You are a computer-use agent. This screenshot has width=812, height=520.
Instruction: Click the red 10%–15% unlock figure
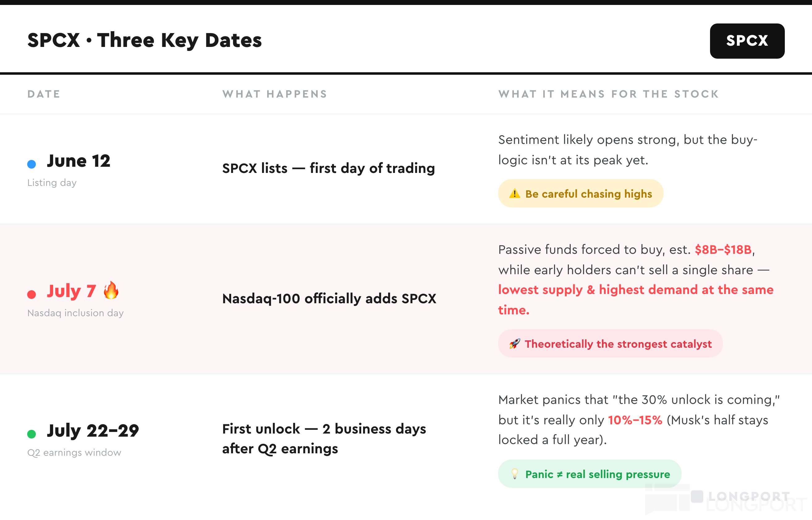[635, 420]
